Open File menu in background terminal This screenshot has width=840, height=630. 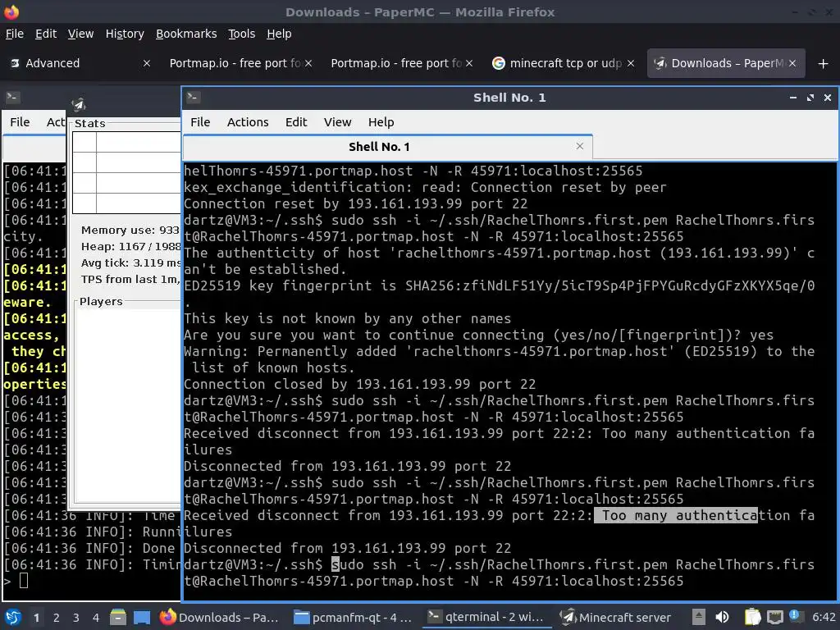pos(20,122)
